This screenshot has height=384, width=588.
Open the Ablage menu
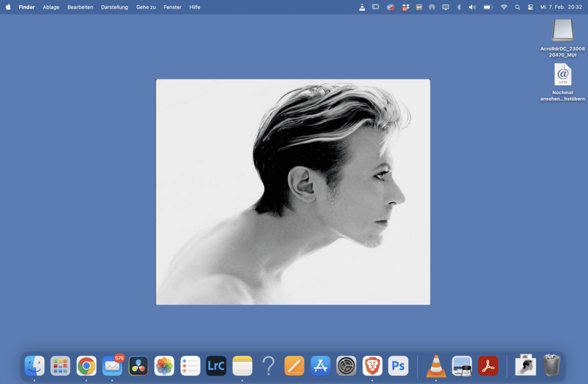[51, 7]
